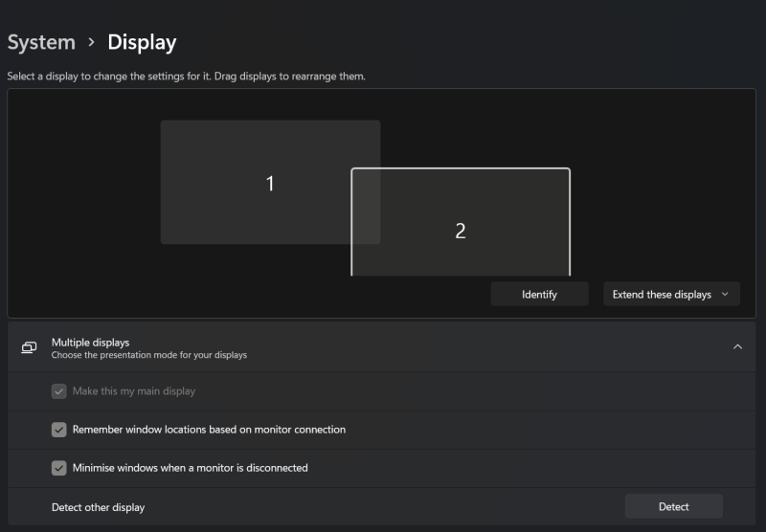Click the Identify button
766x532 pixels.
[x=539, y=295]
